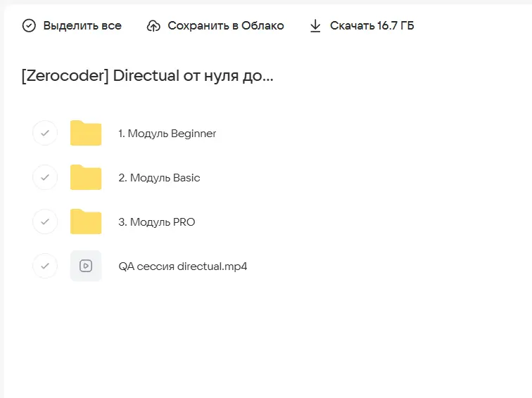This screenshot has height=398, width=532.
Task: Click the [Zerocoder] Directual folder title heading
Action: click(148, 76)
